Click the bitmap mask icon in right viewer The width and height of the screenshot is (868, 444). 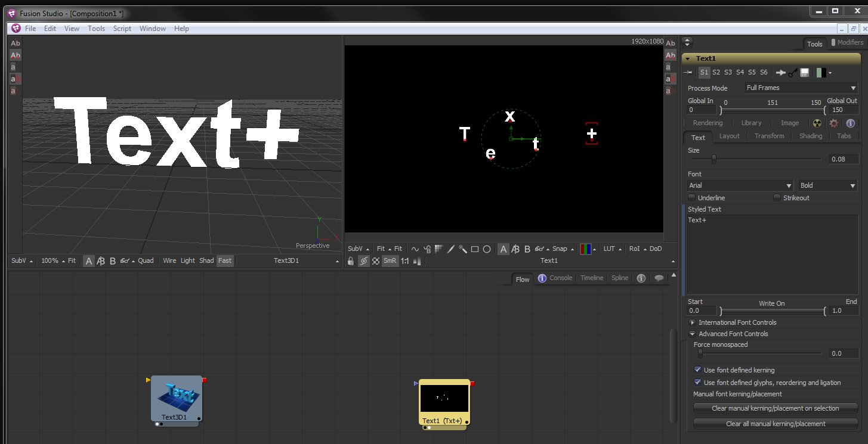pyautogui.click(x=439, y=249)
